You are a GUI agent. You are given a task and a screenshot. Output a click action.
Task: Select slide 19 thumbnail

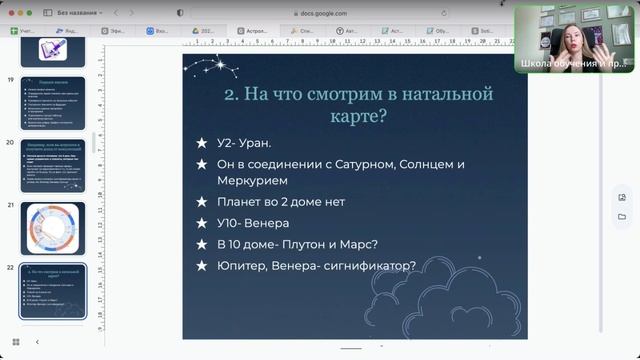(53, 103)
